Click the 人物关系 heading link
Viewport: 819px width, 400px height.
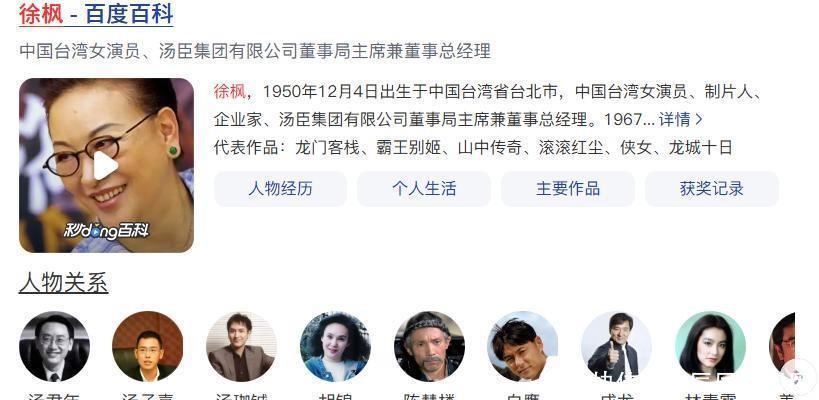coord(63,283)
